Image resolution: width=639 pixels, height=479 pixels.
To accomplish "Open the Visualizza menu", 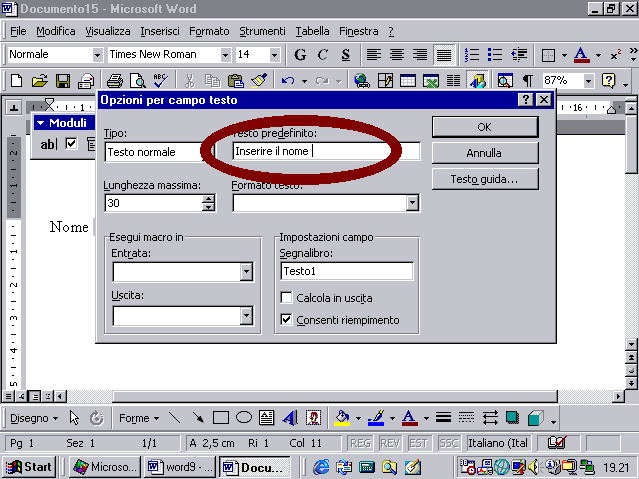I will [x=108, y=31].
